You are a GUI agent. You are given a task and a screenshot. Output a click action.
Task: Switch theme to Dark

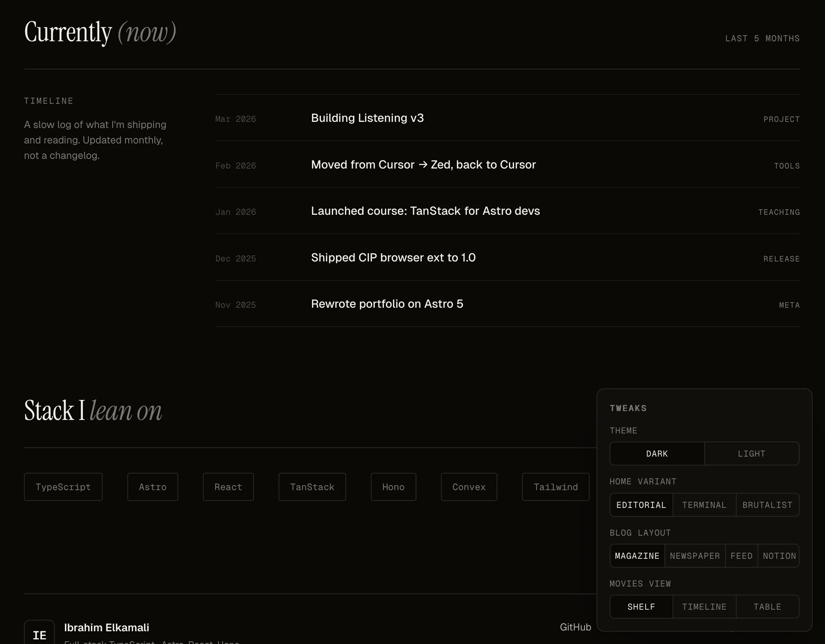[657, 453]
